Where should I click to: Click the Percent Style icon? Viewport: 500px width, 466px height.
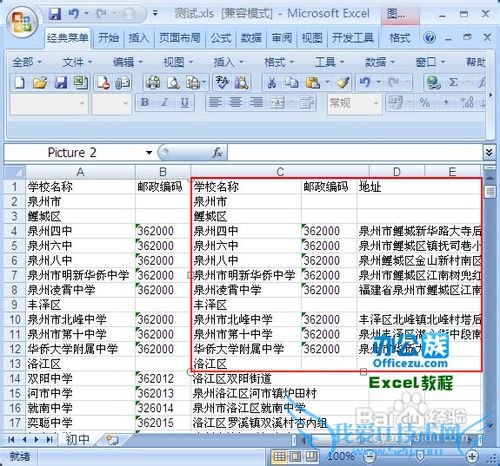(x=425, y=103)
